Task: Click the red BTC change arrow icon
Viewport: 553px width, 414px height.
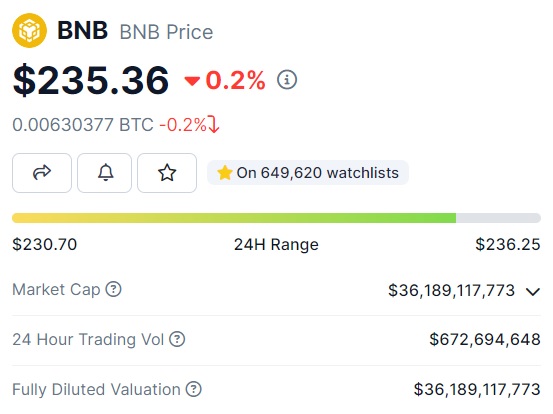Action: point(213,124)
